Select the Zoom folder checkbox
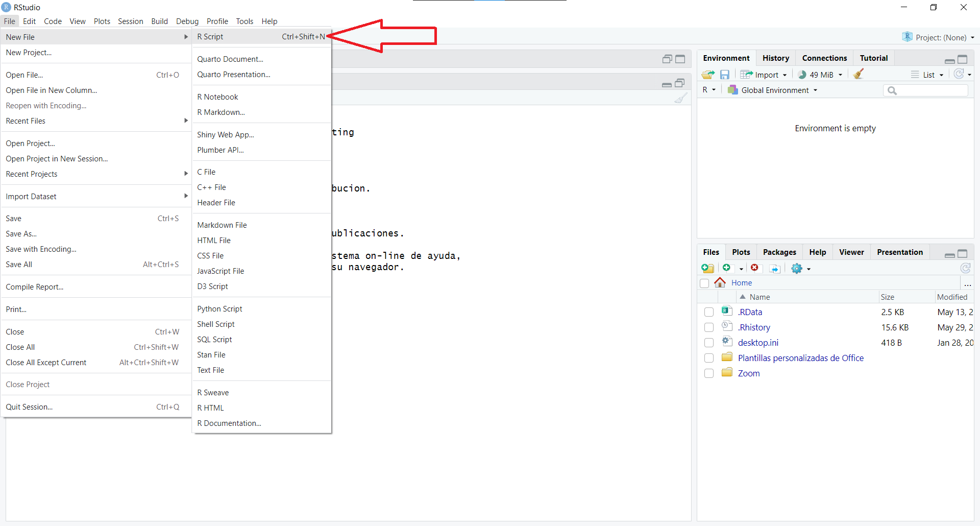This screenshot has width=980, height=526. tap(708, 373)
